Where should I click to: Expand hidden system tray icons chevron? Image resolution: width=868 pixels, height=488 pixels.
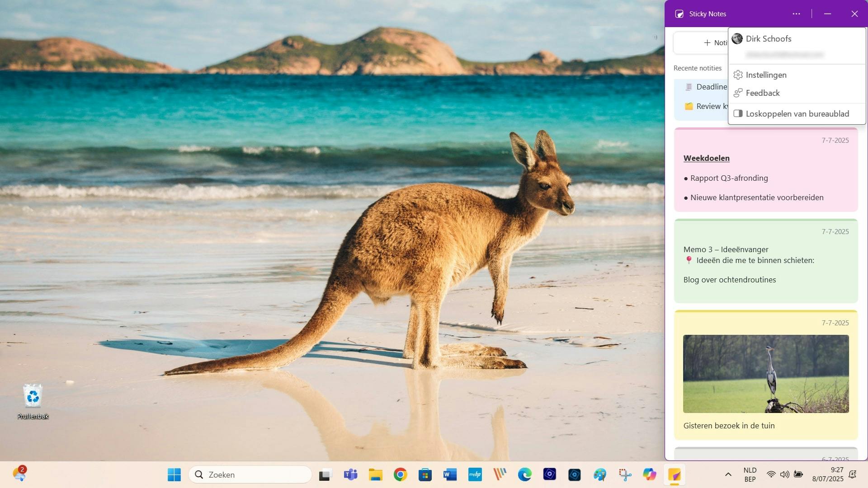[728, 474]
